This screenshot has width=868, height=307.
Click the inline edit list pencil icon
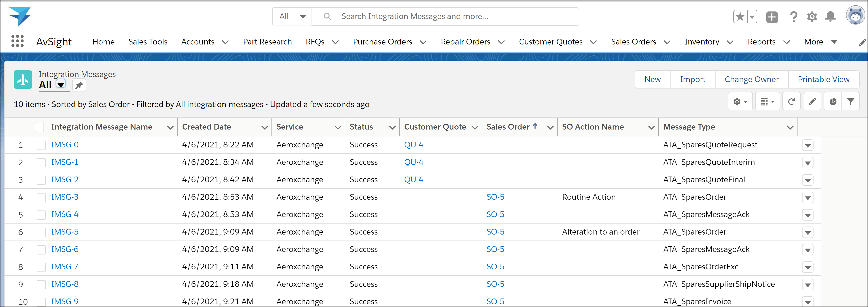click(x=812, y=102)
